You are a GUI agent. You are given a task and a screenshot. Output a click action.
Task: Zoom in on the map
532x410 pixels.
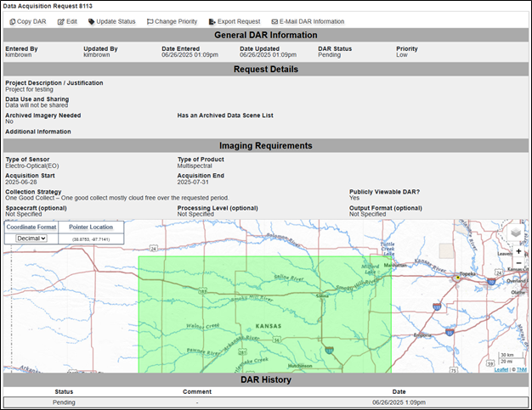pyautogui.click(x=518, y=251)
